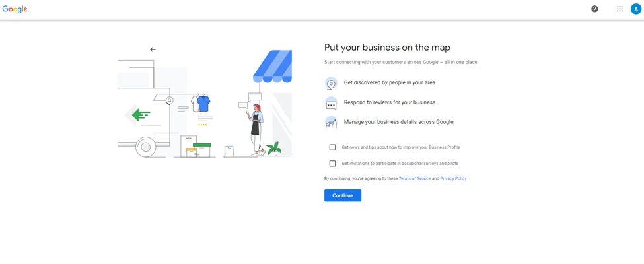
Task: Click 'Get discovered by people in your area'
Action: [x=389, y=82]
